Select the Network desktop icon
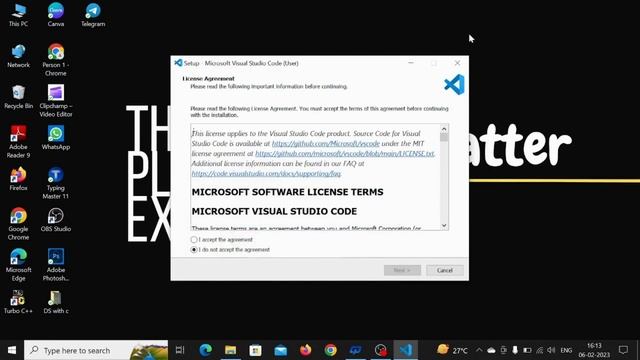The height and width of the screenshot is (360, 640). [18, 56]
